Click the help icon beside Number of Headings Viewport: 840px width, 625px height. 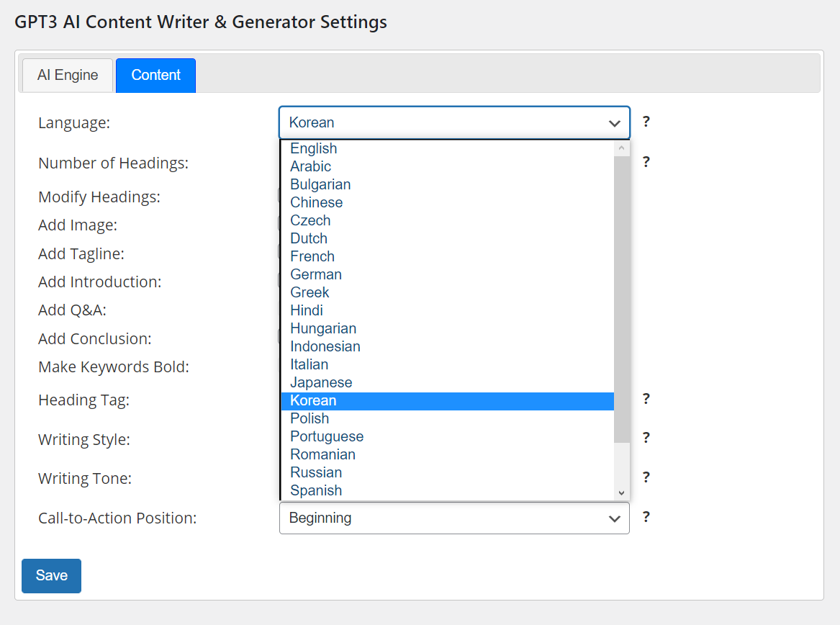pos(646,162)
